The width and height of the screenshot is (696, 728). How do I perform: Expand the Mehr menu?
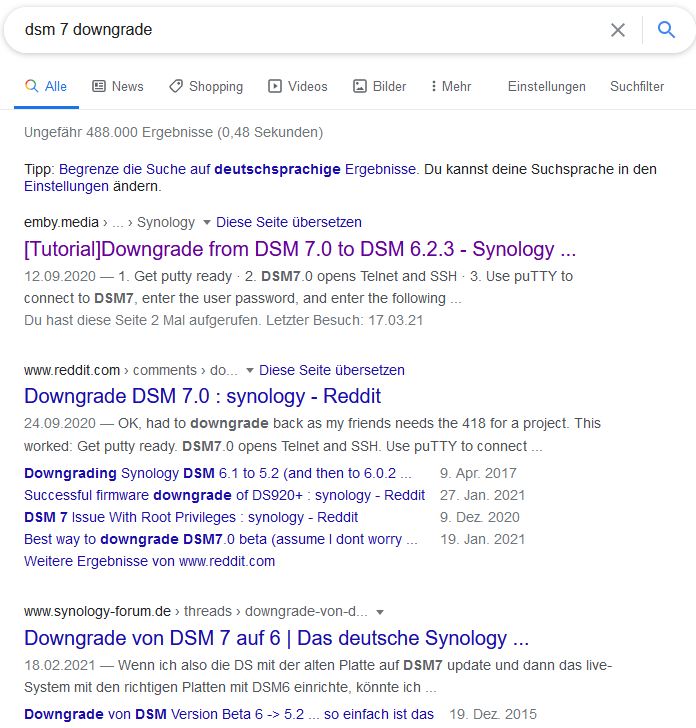point(450,86)
